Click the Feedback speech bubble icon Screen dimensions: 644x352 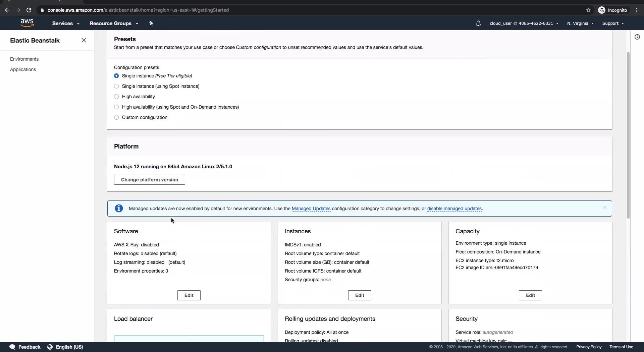click(12, 347)
